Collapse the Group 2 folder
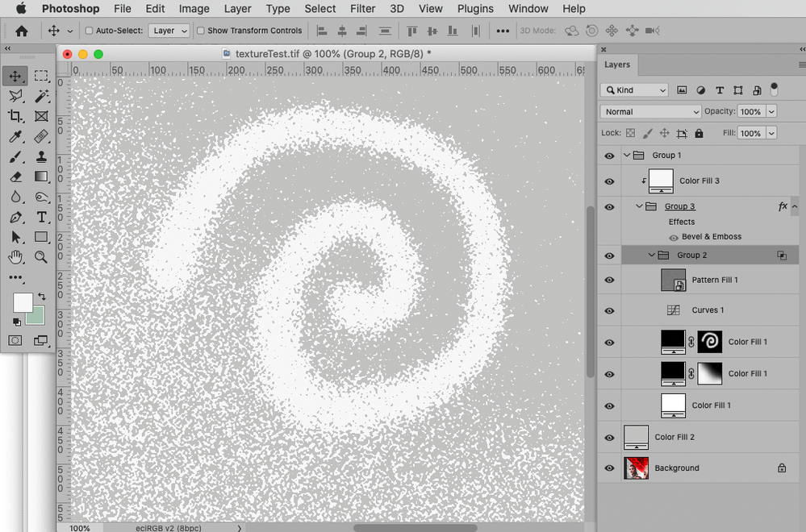The height and width of the screenshot is (532, 806). tap(651, 256)
